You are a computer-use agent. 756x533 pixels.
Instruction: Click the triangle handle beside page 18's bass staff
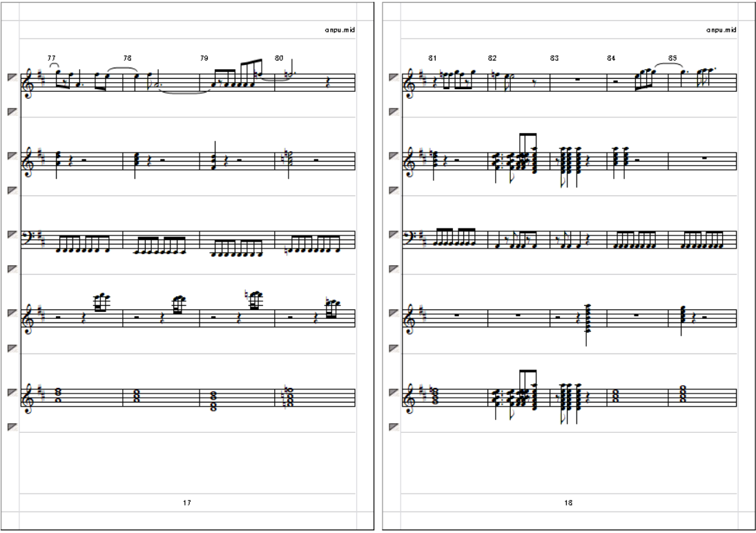[x=394, y=235]
